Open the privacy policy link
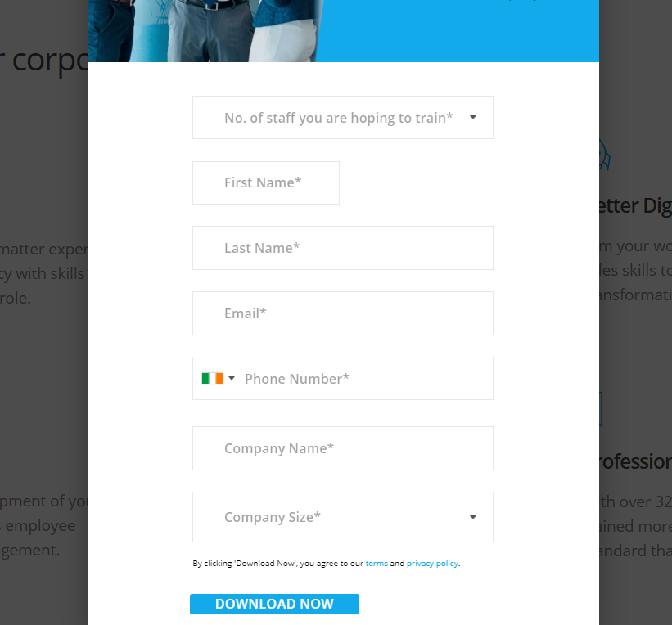The width and height of the screenshot is (672, 625). [x=432, y=564]
